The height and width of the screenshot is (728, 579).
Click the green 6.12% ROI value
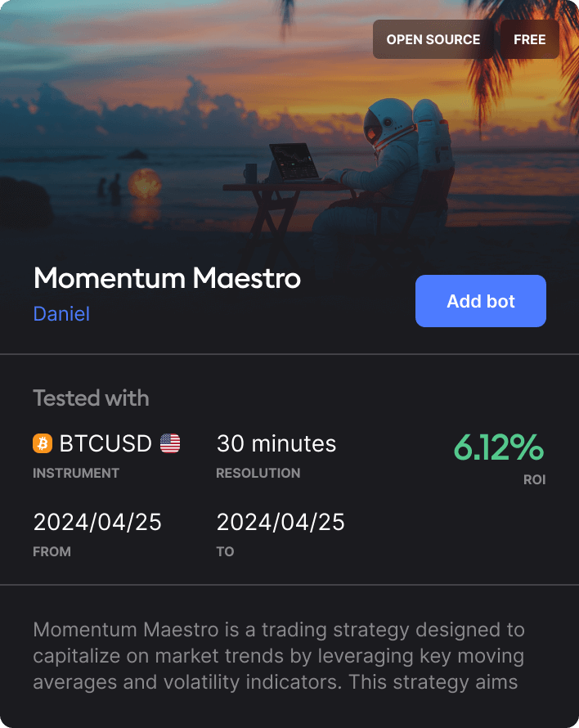(498, 447)
